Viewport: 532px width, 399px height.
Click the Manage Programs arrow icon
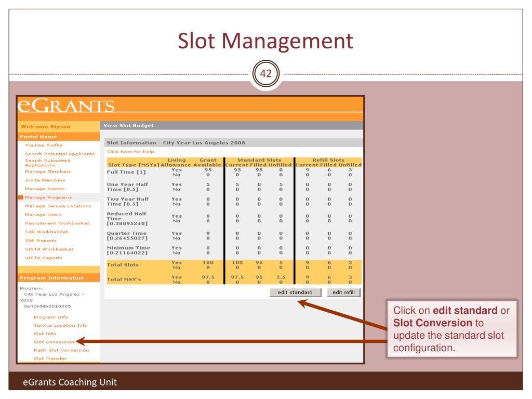(21, 197)
